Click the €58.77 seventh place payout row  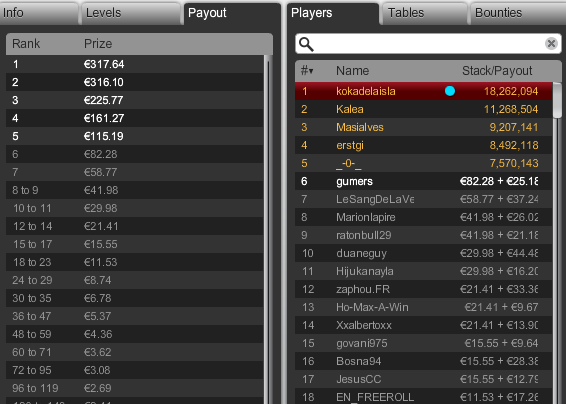pos(135,172)
